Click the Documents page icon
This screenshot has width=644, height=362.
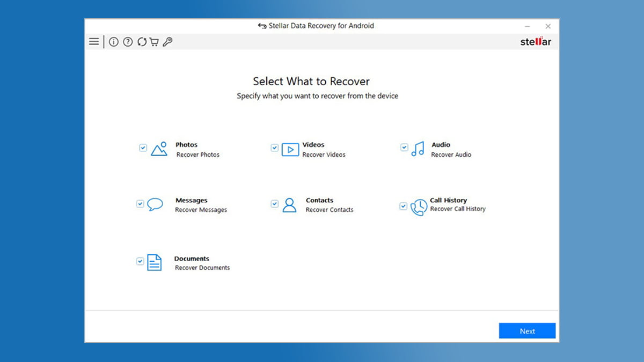click(x=155, y=262)
